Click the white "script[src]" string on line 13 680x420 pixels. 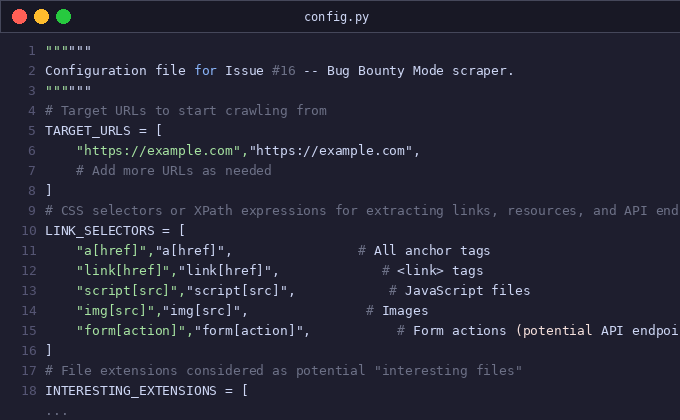coord(237,290)
